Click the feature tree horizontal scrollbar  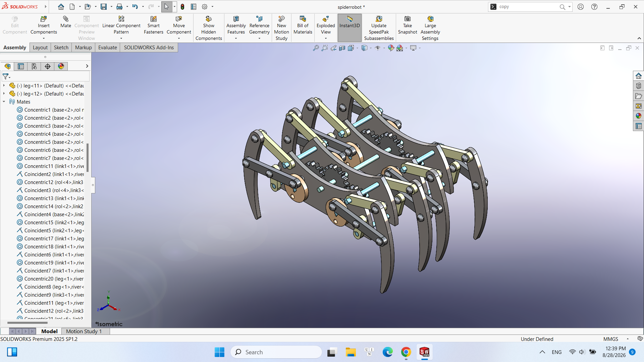click(x=28, y=323)
